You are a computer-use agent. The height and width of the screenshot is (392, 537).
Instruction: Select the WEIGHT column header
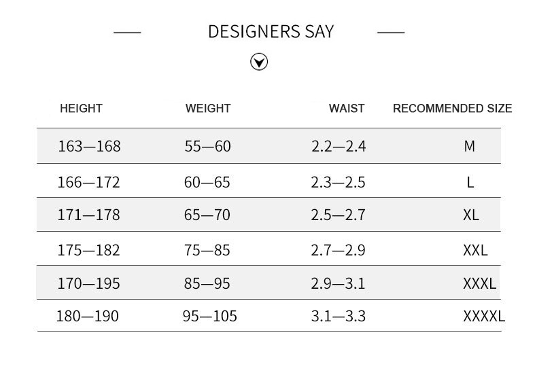coord(208,109)
